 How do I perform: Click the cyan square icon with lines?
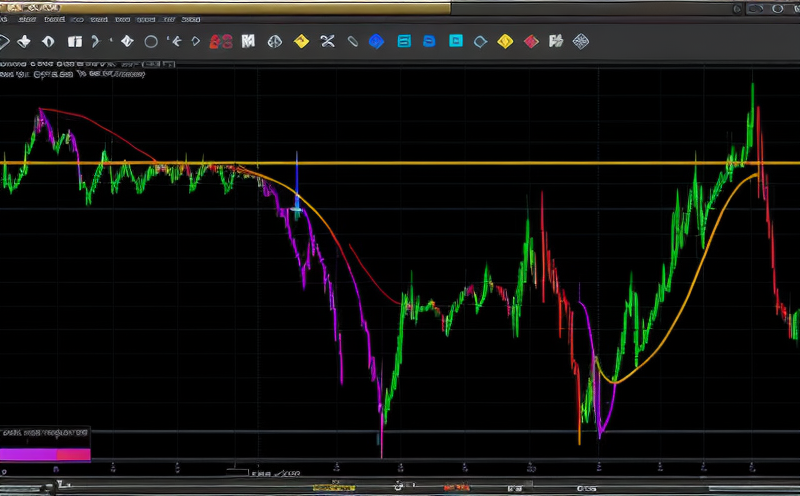[x=404, y=41]
